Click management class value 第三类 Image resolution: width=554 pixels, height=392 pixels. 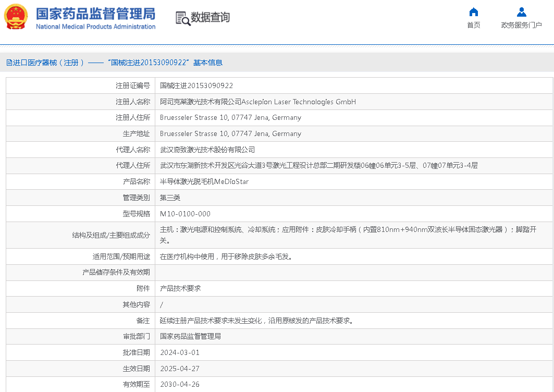click(x=170, y=198)
